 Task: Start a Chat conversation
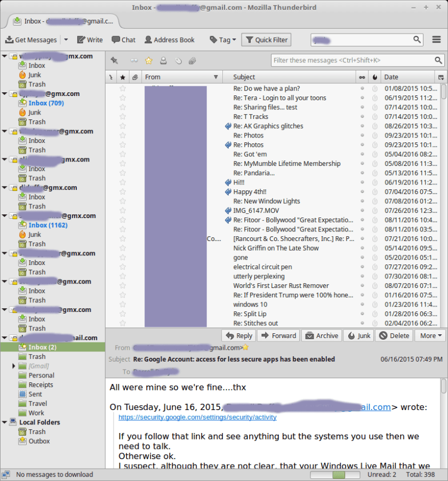[x=124, y=39]
